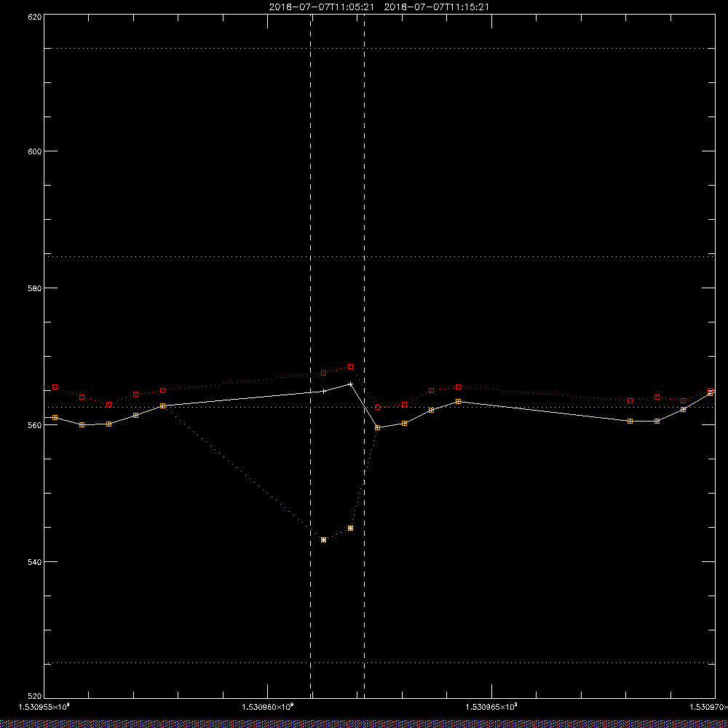Click the white plus marker at the curve peak

tap(351, 384)
